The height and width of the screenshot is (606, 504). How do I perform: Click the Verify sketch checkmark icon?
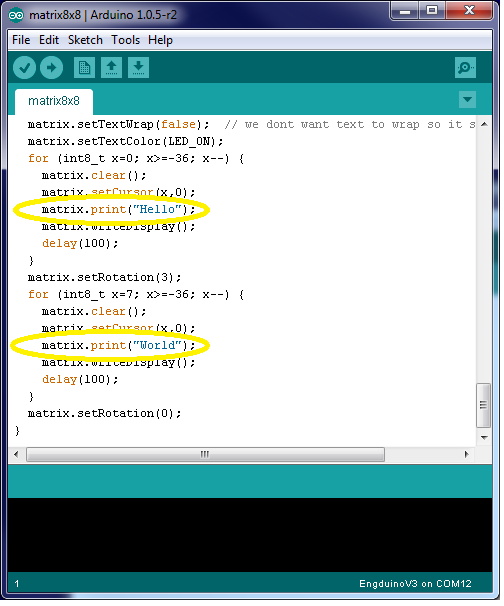coord(24,68)
